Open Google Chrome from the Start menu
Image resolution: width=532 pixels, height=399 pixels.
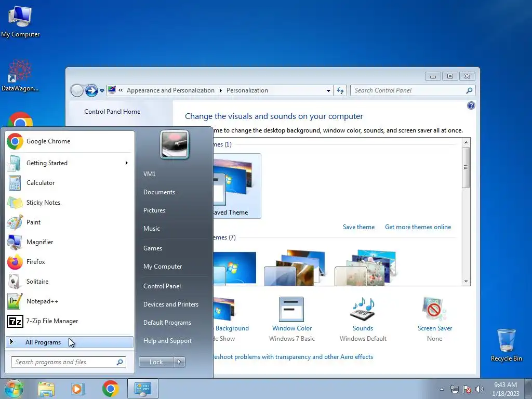tap(70, 141)
